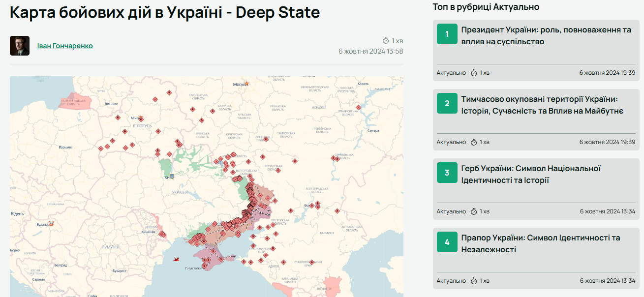Click clock icon in Герб України card
644x297 pixels.
click(474, 211)
